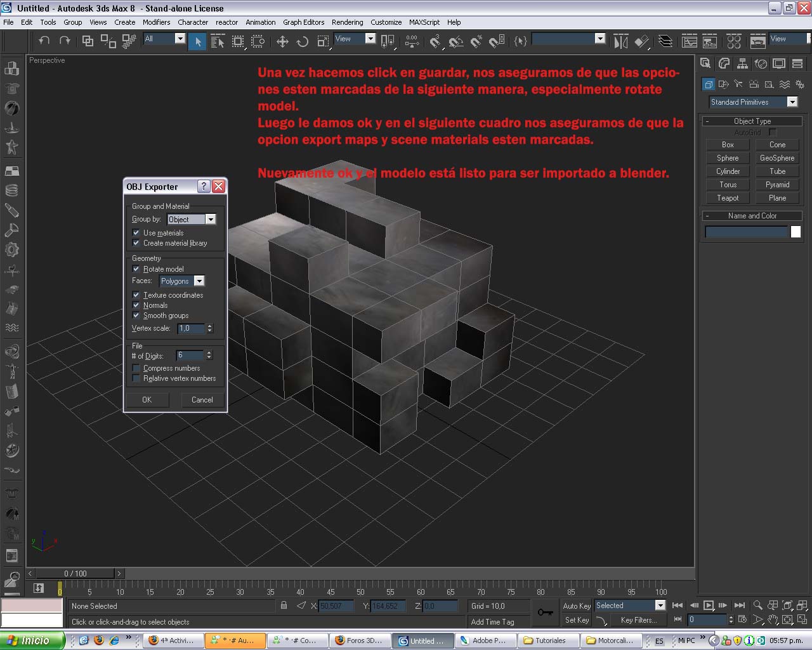
Task: Open the Standard Primitives category dropdown
Action: (753, 102)
